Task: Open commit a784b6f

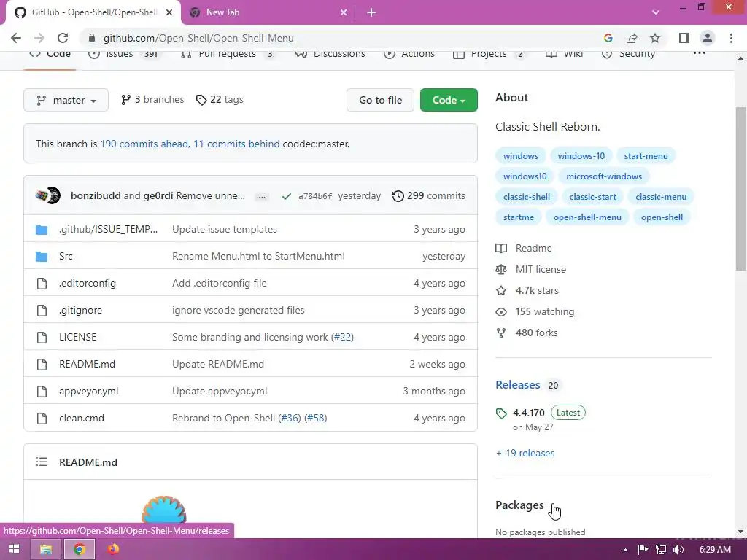Action: point(315,196)
